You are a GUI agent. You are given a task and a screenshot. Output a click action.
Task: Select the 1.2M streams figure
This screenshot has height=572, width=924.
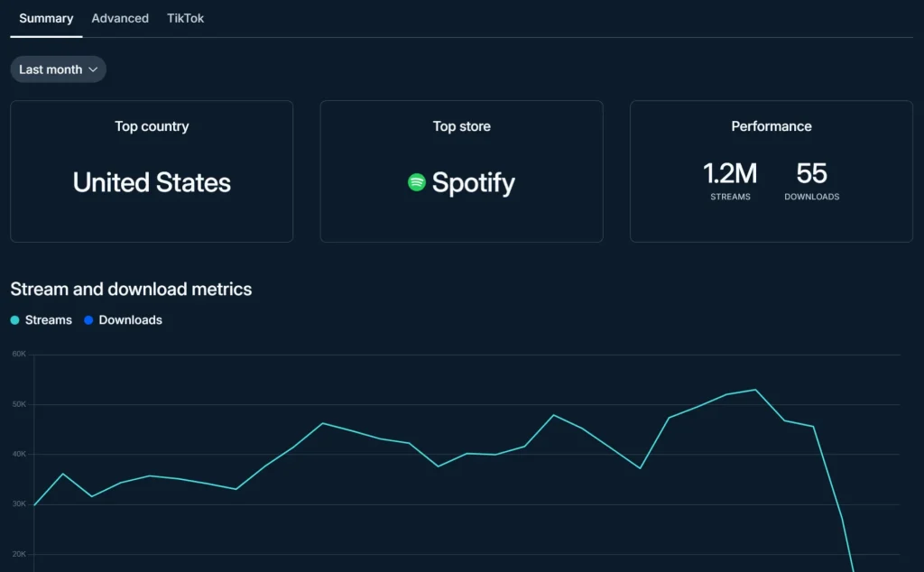click(x=730, y=173)
